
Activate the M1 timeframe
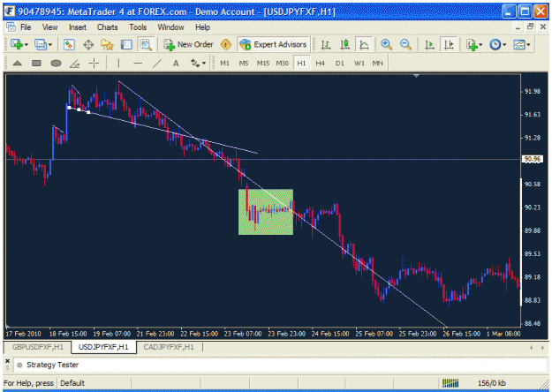(224, 64)
